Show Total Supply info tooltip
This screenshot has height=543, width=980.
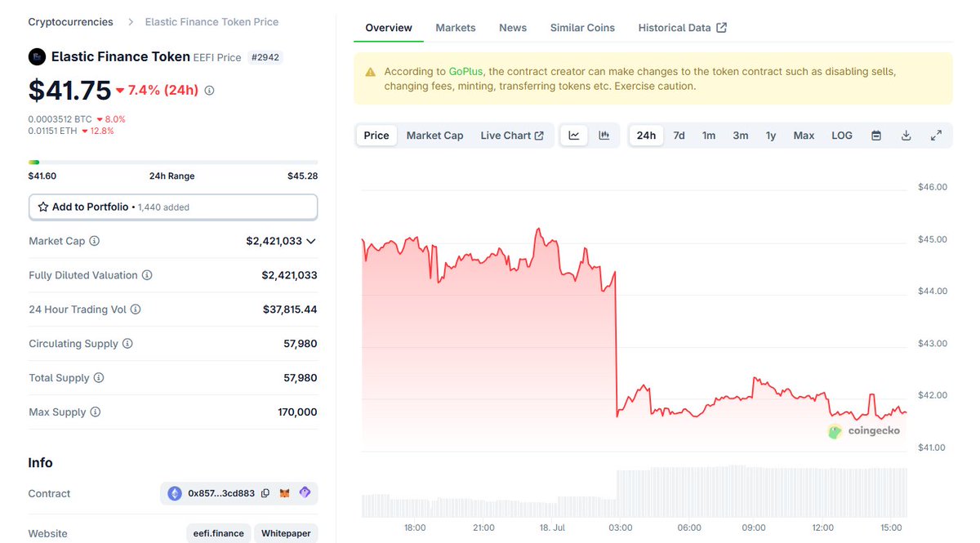pos(99,378)
